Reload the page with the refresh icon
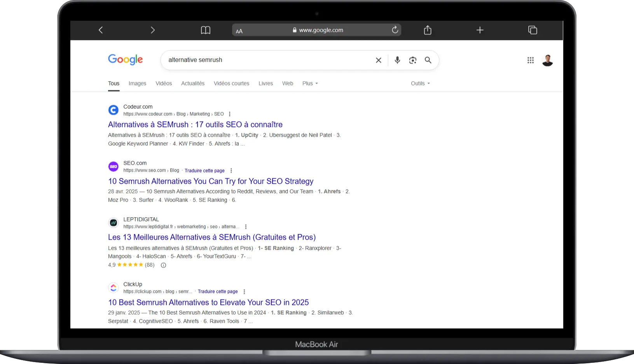This screenshot has width=634, height=364. [395, 30]
